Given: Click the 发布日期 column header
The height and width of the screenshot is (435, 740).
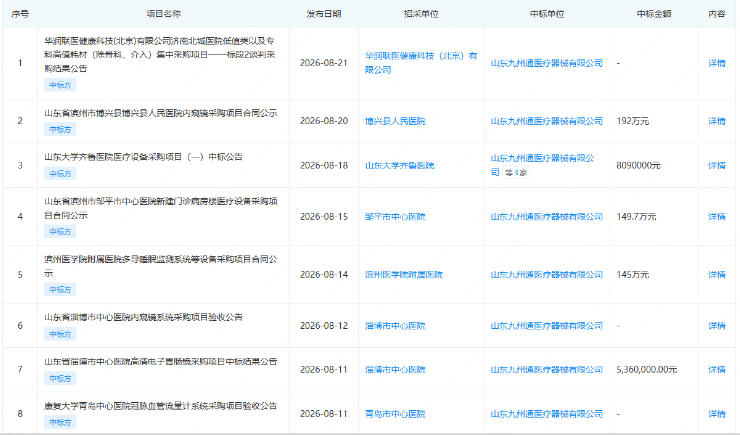Looking at the screenshot, I should coord(324,14).
